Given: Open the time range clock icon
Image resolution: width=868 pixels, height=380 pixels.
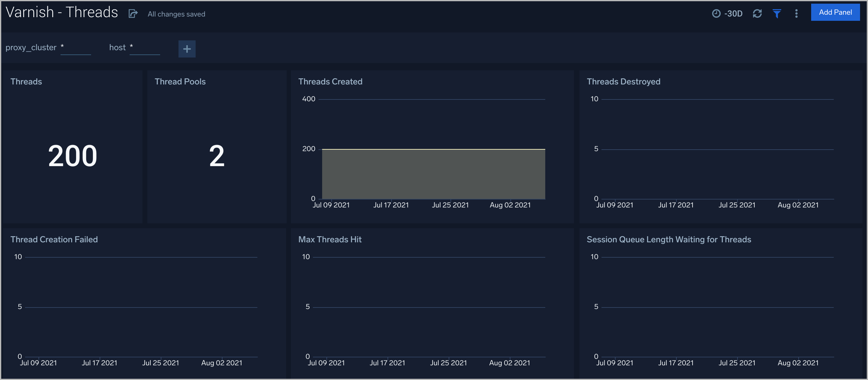Looking at the screenshot, I should point(716,13).
